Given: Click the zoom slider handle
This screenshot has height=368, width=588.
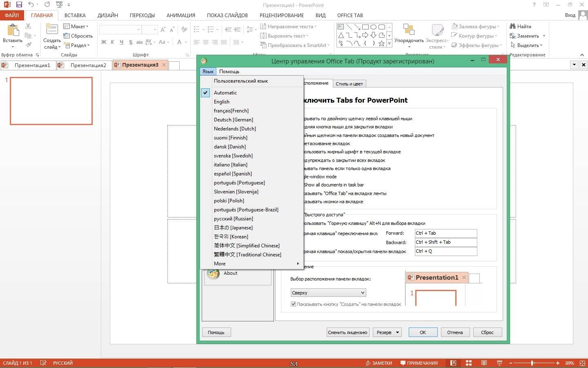Looking at the screenshot, I should [x=532, y=363].
